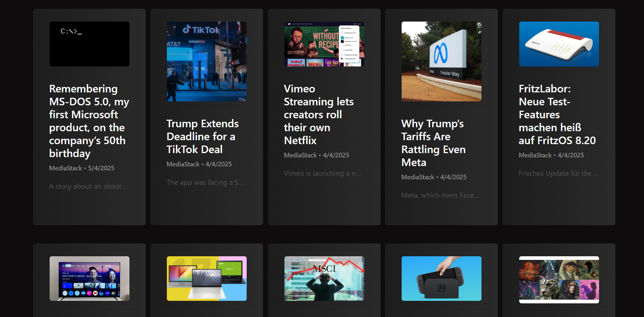644x317 pixels.
Task: Open 'Trump Extends Deadline for a TikTok Deal'
Action: [x=202, y=137]
